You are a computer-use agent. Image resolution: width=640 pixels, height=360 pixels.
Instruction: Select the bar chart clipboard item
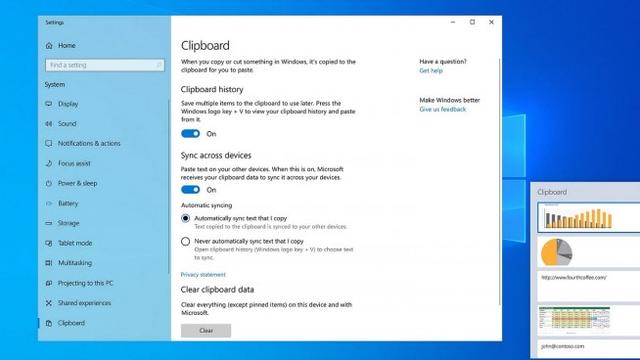click(589, 217)
